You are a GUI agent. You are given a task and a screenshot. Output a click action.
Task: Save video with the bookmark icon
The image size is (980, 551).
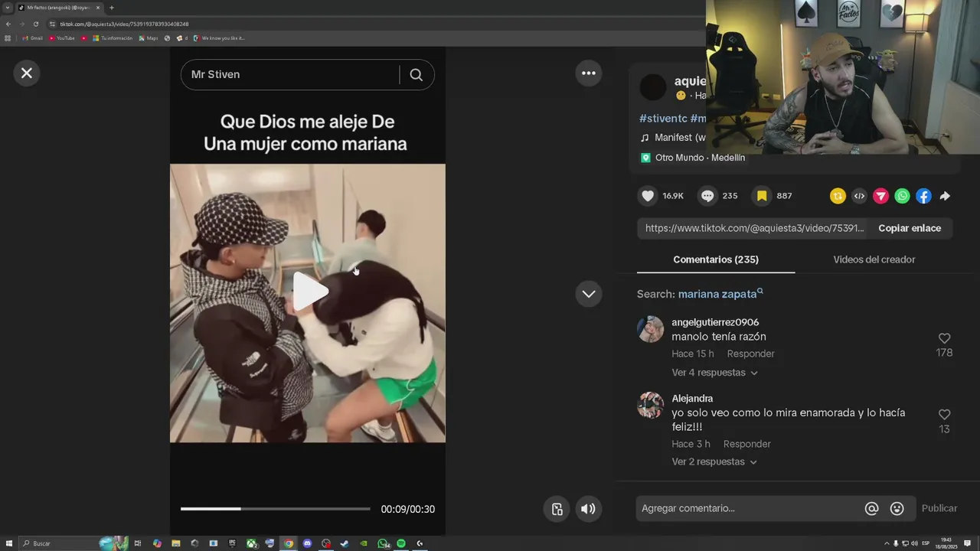pos(762,196)
